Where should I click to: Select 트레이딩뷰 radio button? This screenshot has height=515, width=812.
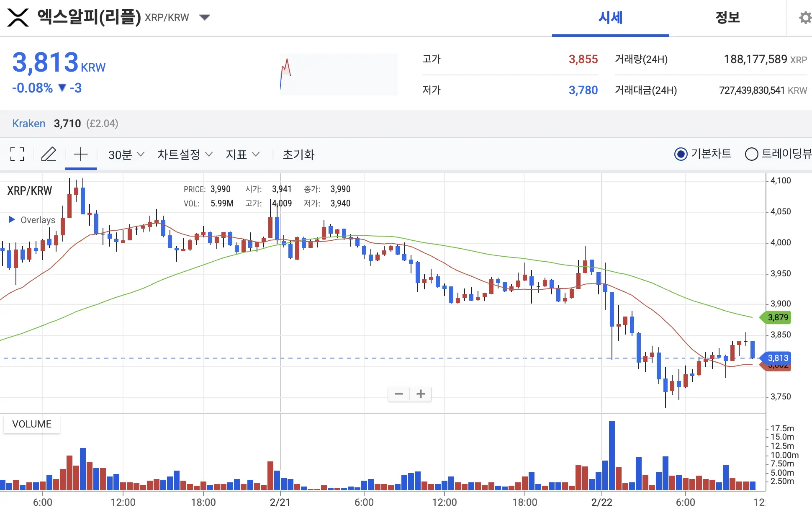[752, 154]
